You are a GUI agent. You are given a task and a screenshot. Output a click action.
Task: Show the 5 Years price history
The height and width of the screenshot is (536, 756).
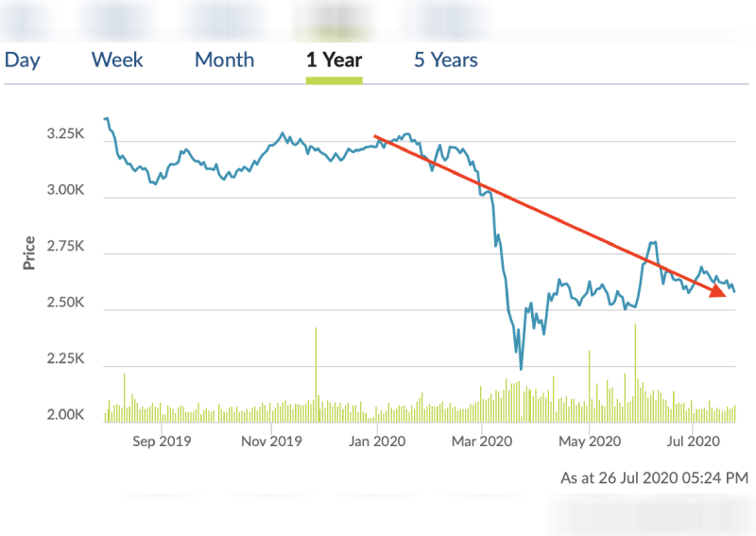coord(445,60)
